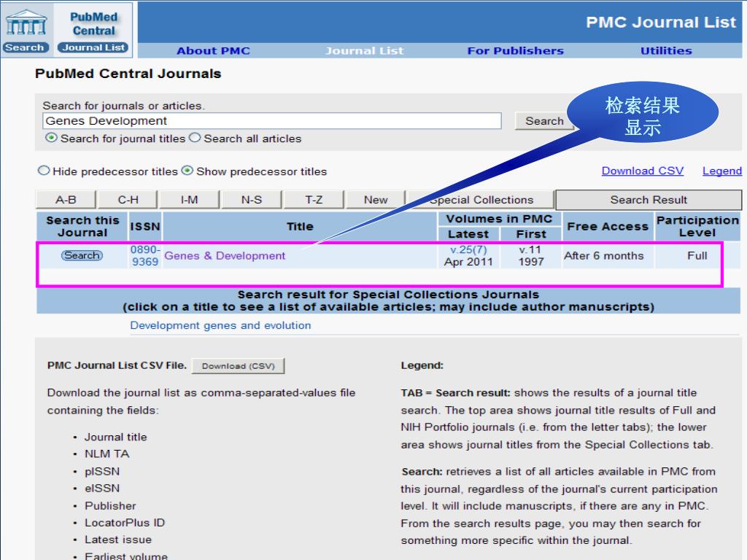Open 'Development genes and evolution' link

[x=220, y=325]
